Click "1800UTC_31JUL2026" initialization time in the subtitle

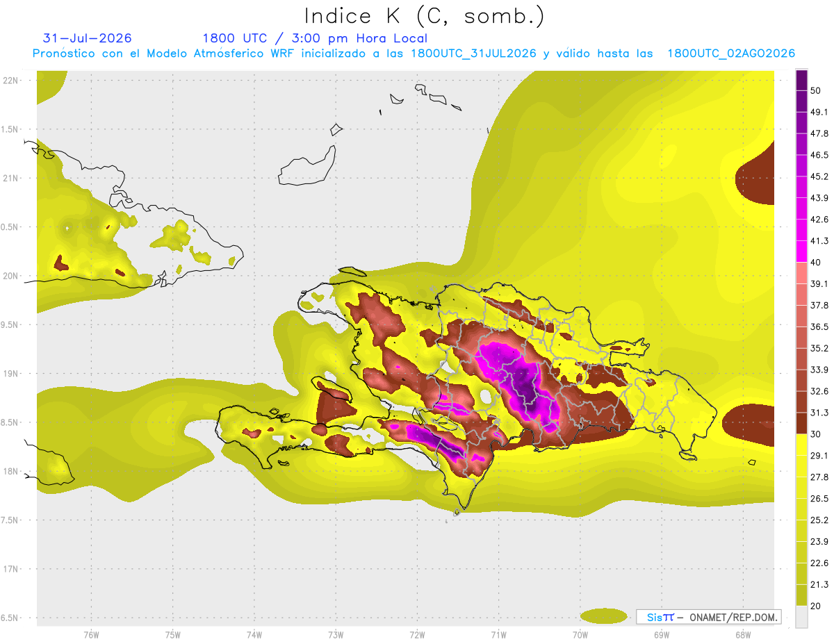point(473,53)
